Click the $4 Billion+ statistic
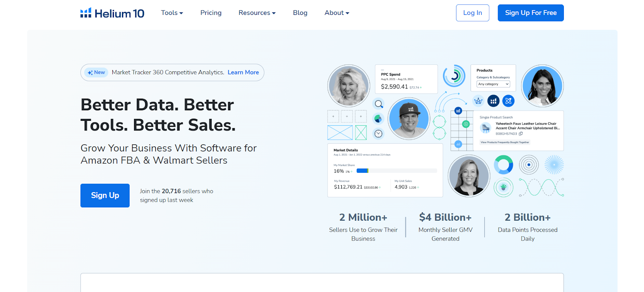 (x=445, y=217)
